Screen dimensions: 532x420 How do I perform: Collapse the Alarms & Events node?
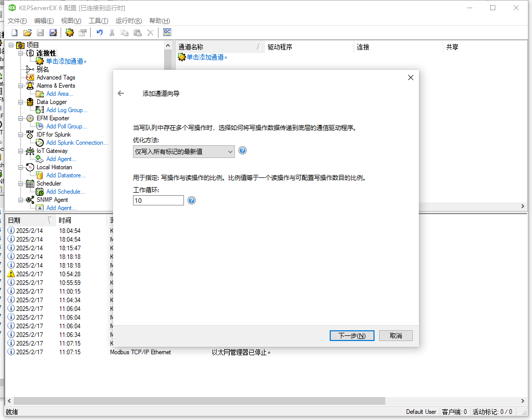[x=21, y=86]
